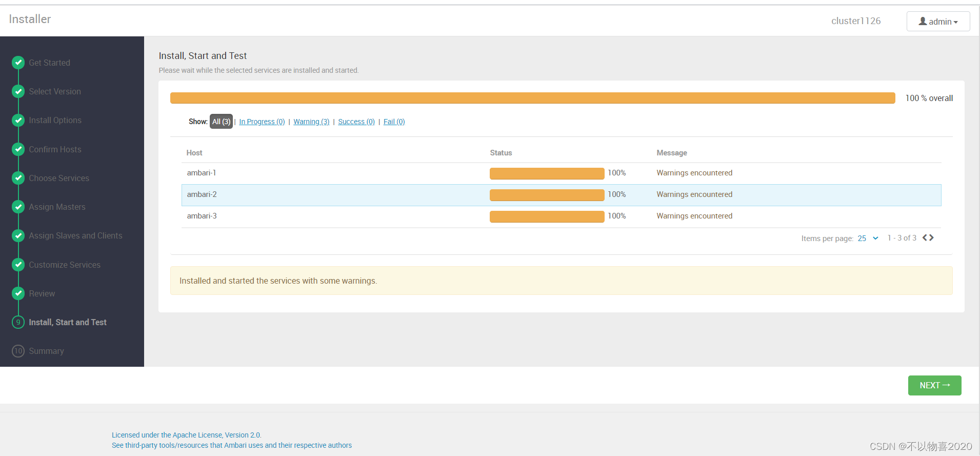Viewport: 980px width, 456px height.
Task: Select the Summary wizard step
Action: click(x=46, y=351)
